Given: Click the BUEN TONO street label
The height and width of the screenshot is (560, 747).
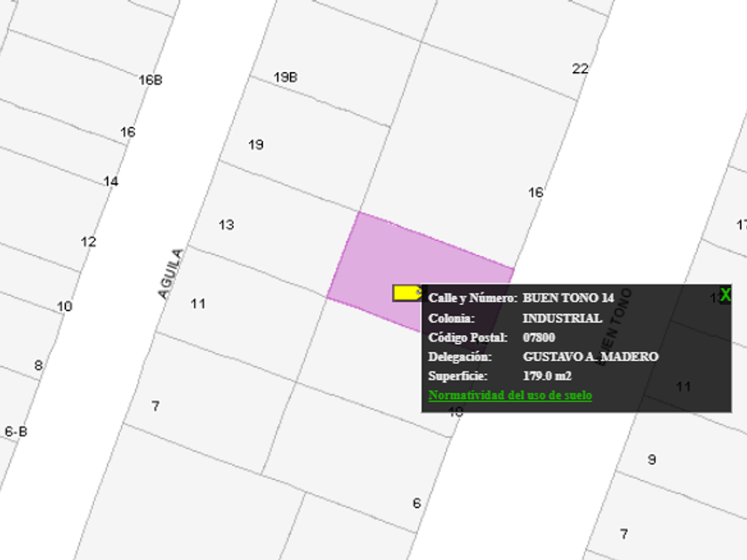Looking at the screenshot, I should pyautogui.click(x=614, y=327).
